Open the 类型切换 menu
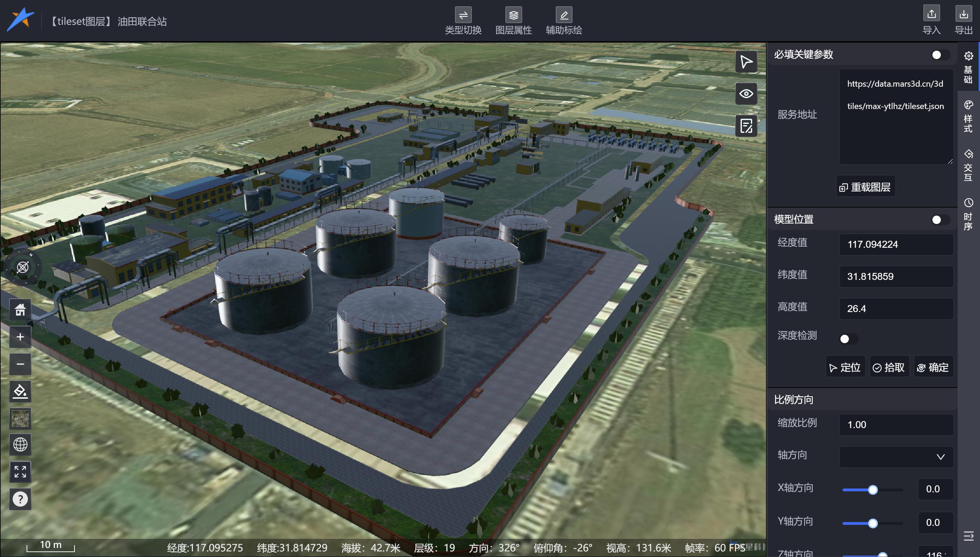Screen dimensions: 980x557 [463, 21]
